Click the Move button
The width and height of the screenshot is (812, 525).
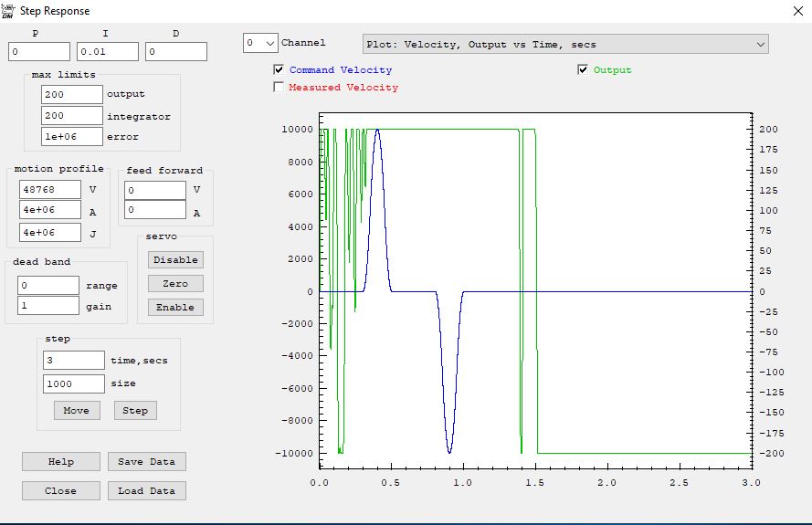(x=76, y=411)
